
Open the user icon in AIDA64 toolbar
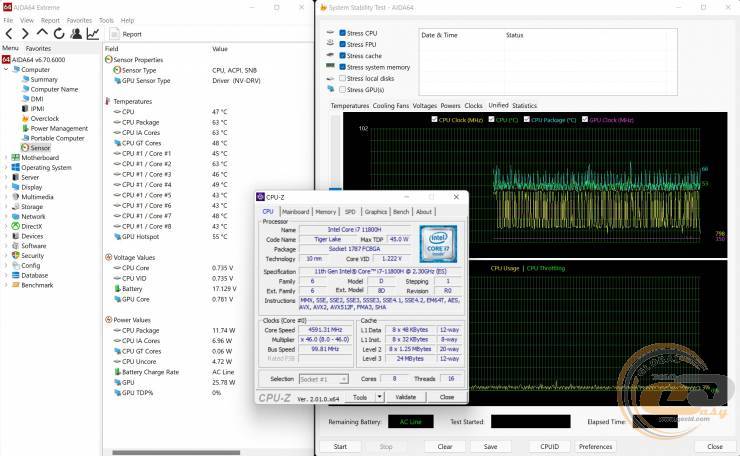[76, 34]
